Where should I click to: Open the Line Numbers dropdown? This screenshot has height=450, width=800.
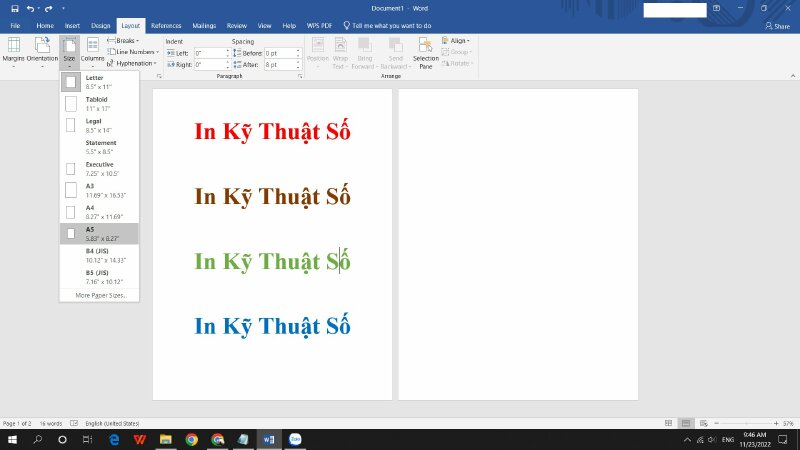pyautogui.click(x=133, y=52)
